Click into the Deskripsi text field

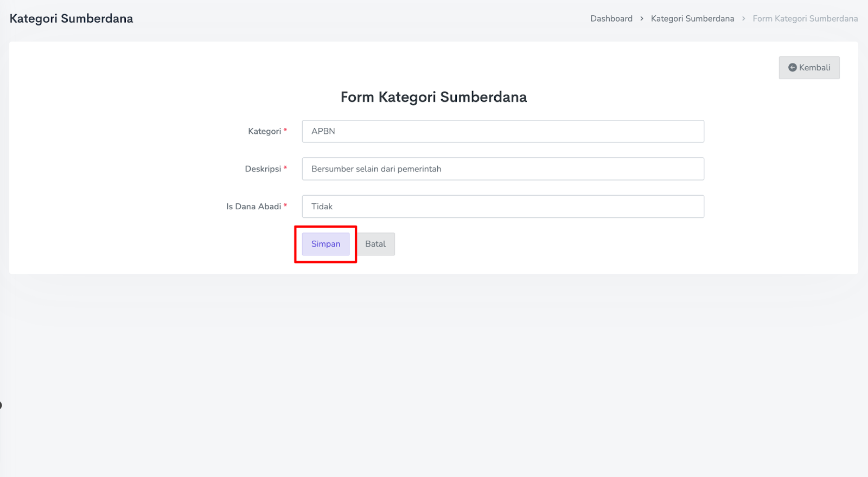[503, 169]
